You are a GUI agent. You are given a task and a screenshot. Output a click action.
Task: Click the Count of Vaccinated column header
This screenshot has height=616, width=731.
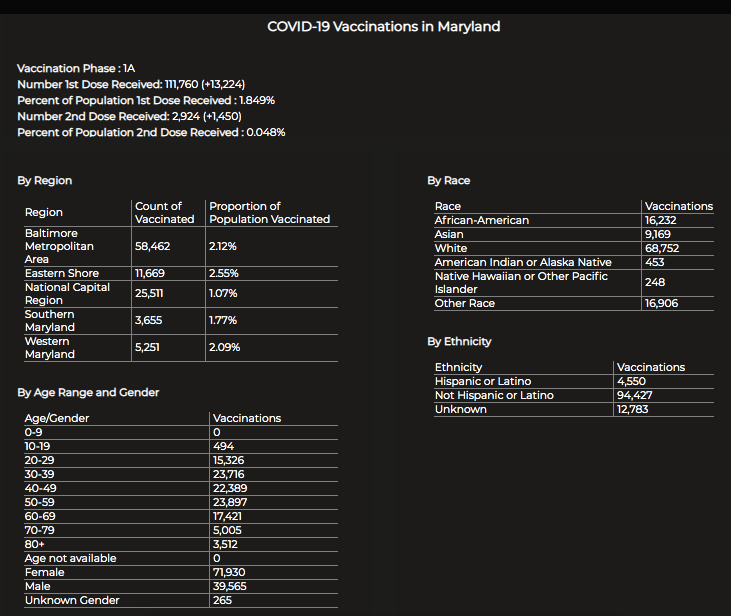pos(165,212)
